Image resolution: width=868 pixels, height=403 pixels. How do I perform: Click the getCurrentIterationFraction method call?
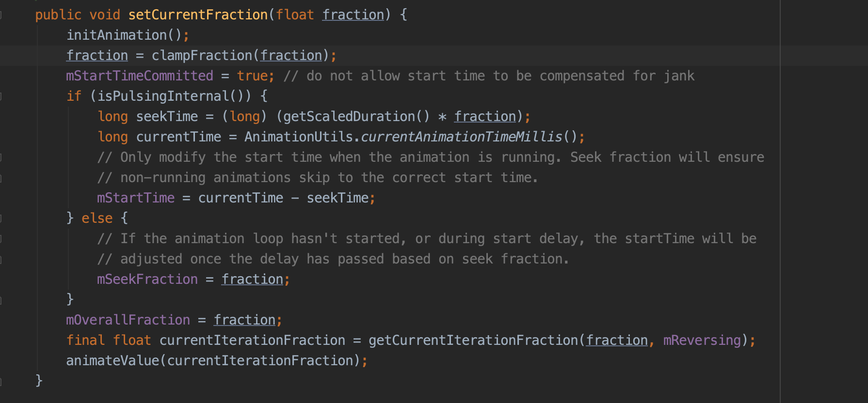click(x=473, y=341)
